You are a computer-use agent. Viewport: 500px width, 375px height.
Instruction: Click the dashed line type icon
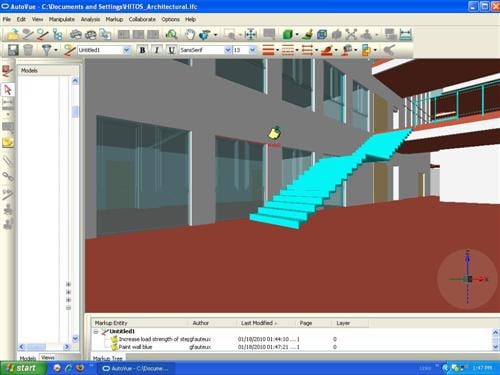pyautogui.click(x=288, y=50)
